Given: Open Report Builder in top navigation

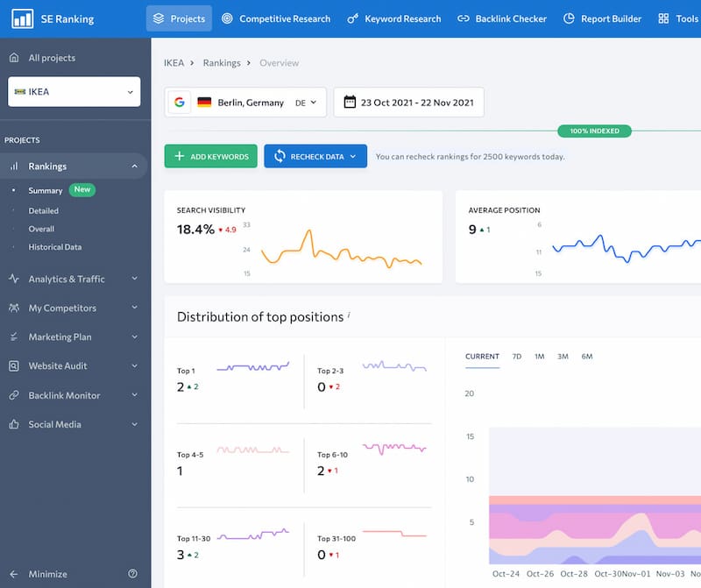Looking at the screenshot, I should (x=602, y=18).
